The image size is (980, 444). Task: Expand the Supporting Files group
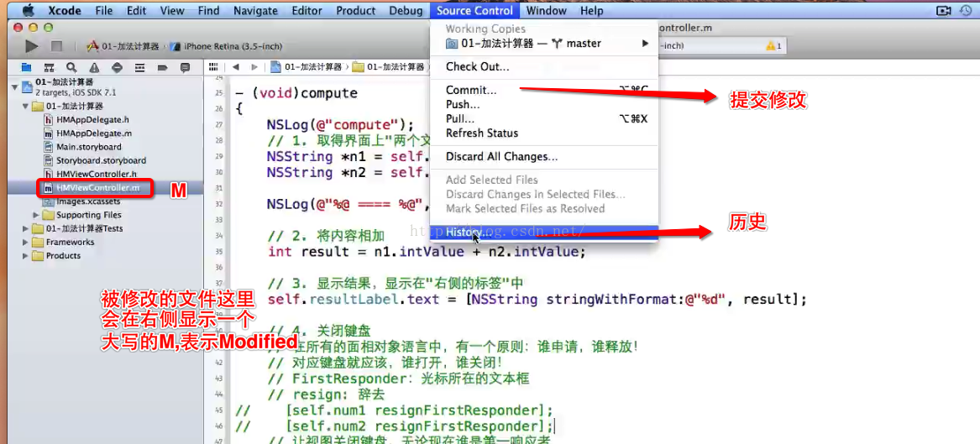coord(36,215)
